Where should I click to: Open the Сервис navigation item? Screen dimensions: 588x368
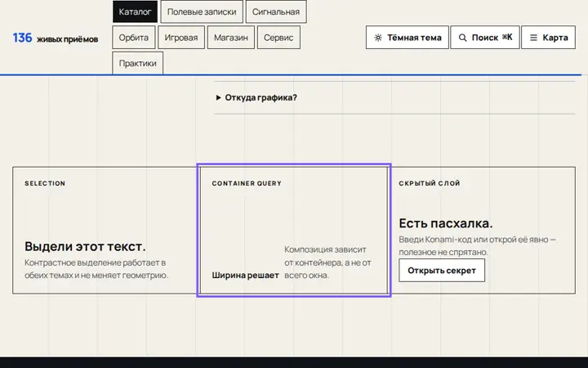pos(278,38)
